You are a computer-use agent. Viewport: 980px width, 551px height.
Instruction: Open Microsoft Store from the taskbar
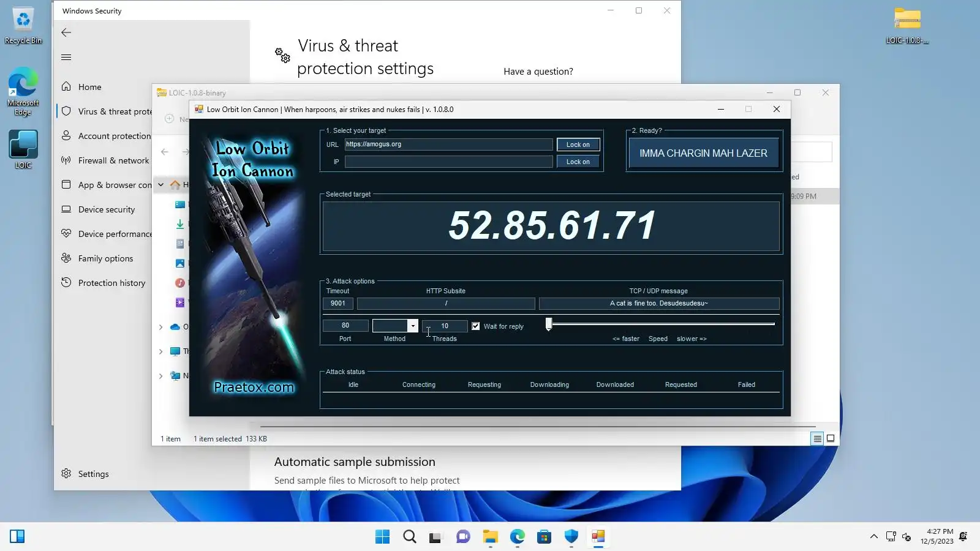pos(544,537)
